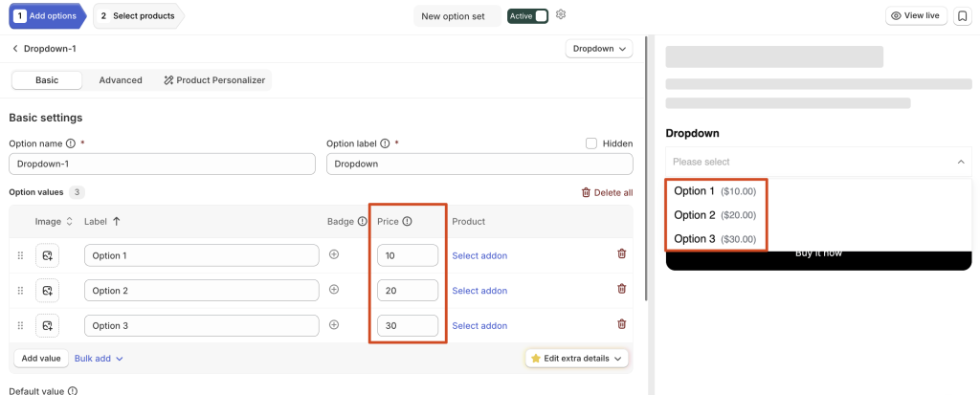Go to step 2 Select products

pos(138,15)
